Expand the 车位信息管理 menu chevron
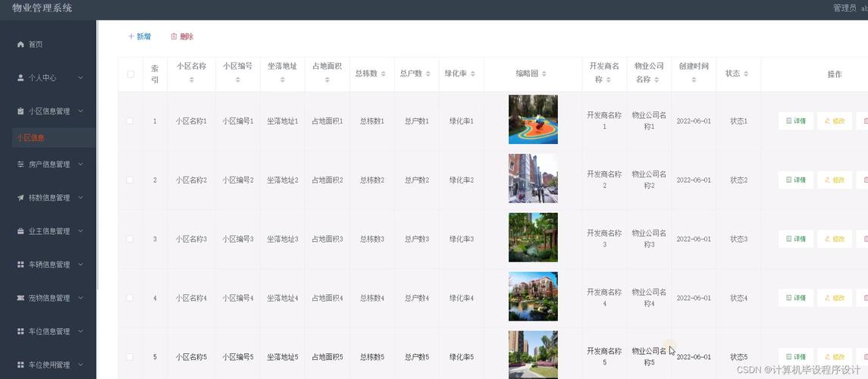 click(80, 331)
